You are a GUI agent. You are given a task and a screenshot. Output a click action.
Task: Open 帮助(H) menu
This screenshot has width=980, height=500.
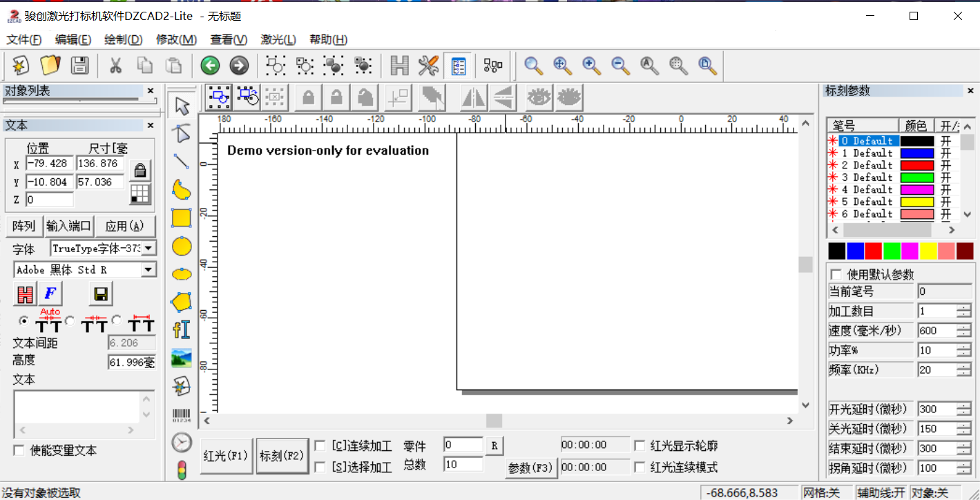(329, 39)
